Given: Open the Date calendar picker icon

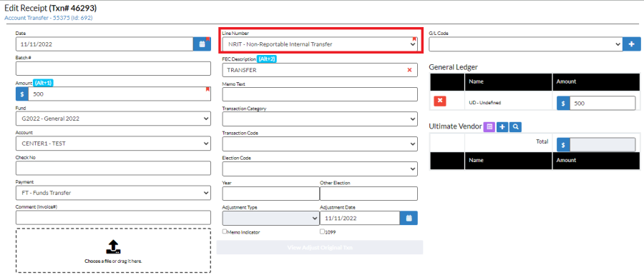Looking at the screenshot, I should click(x=202, y=44).
